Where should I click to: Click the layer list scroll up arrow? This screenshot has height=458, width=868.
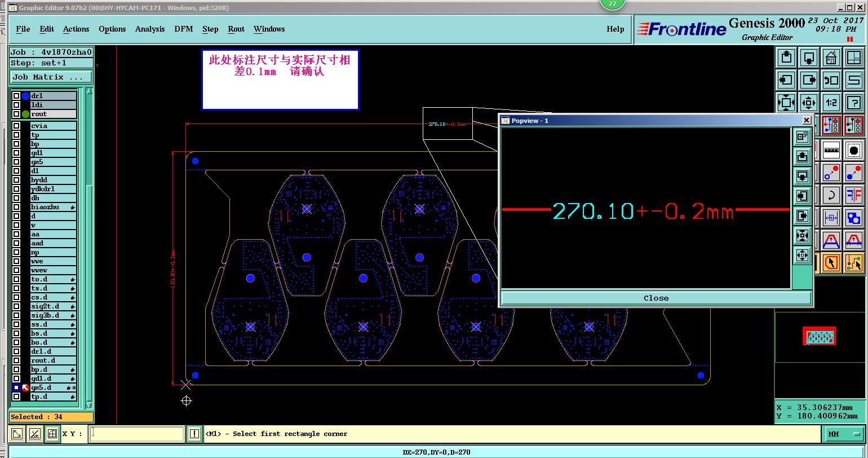[89, 91]
